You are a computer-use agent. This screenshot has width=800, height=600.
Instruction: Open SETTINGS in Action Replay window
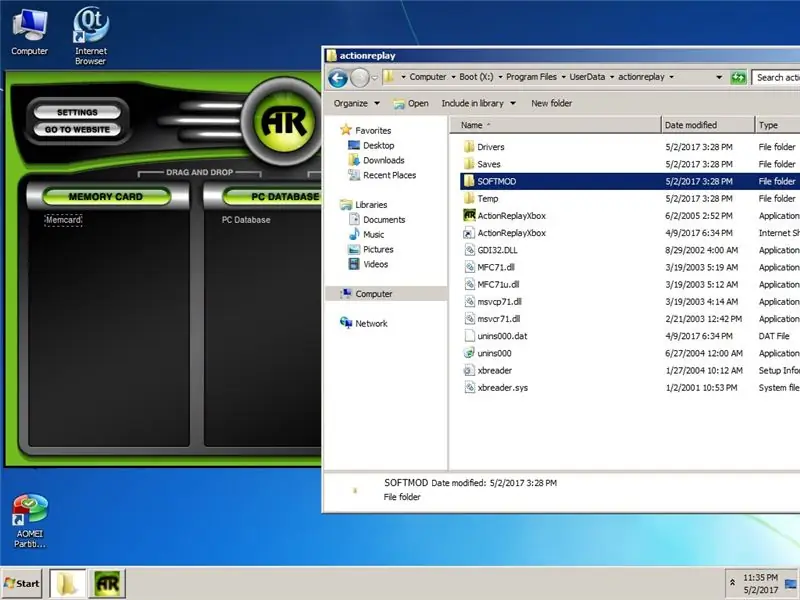coord(77,112)
